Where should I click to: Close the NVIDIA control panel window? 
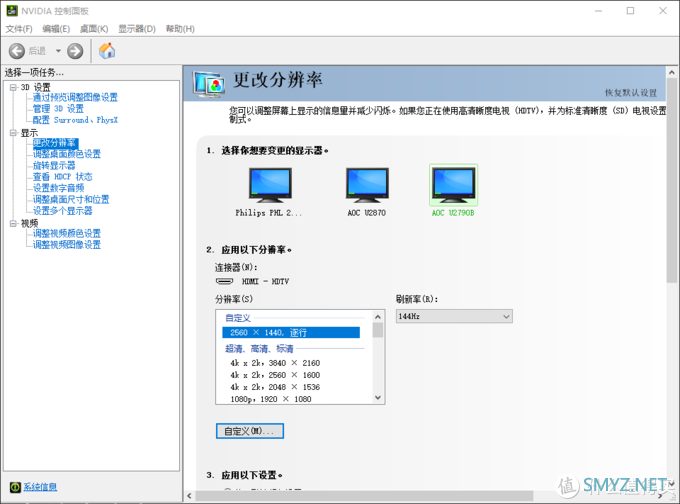(x=663, y=11)
